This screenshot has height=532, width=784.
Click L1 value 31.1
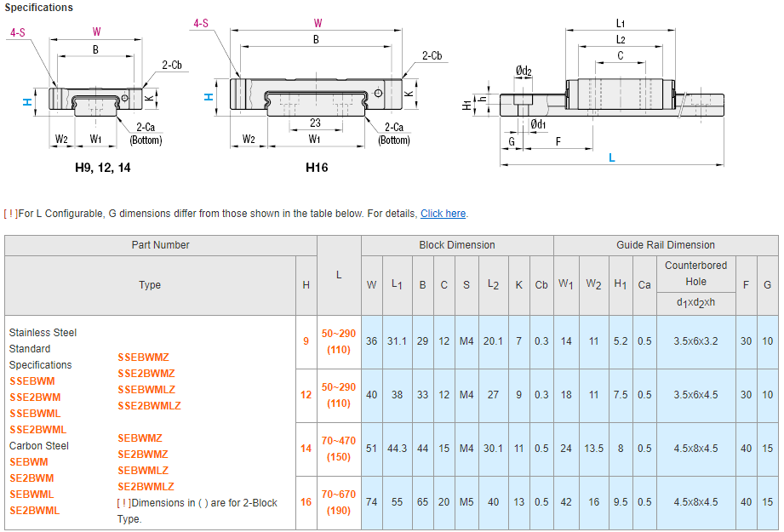(397, 341)
